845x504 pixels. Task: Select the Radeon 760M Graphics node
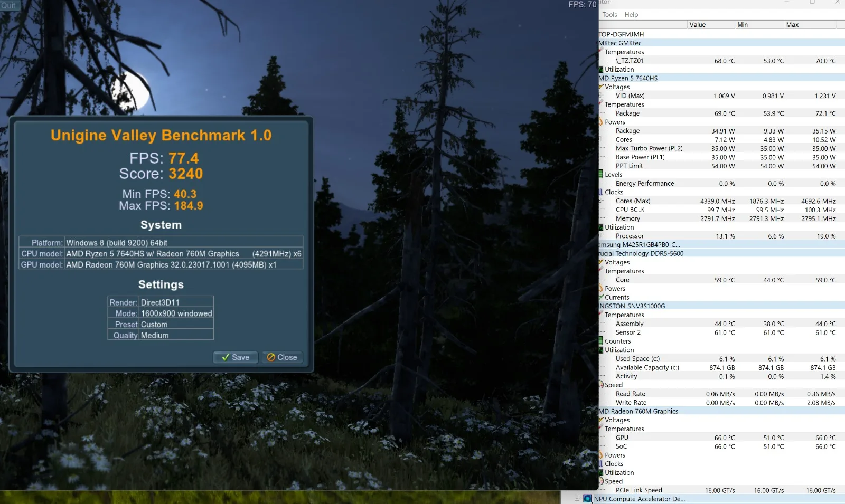[x=721, y=411]
